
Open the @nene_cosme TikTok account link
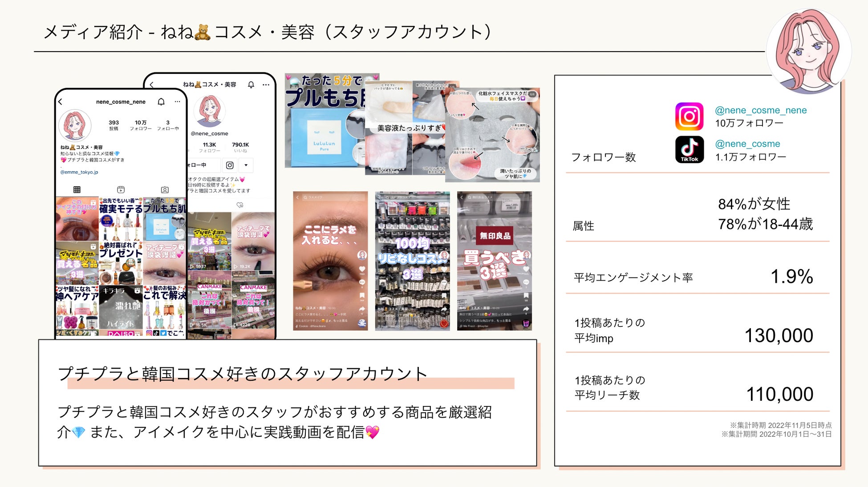click(x=747, y=144)
